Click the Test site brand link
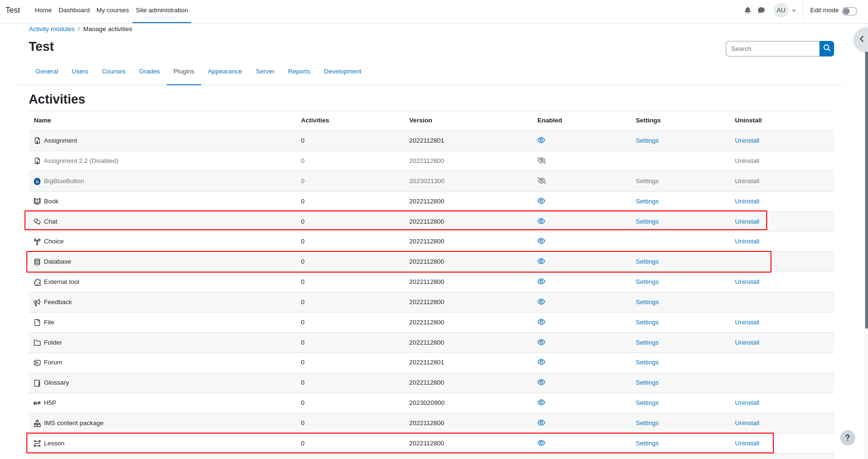This screenshot has width=868, height=459. [x=13, y=10]
